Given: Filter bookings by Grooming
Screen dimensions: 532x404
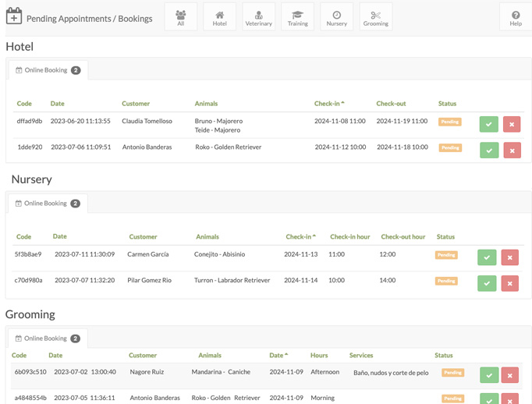Looking at the screenshot, I should click(x=375, y=17).
